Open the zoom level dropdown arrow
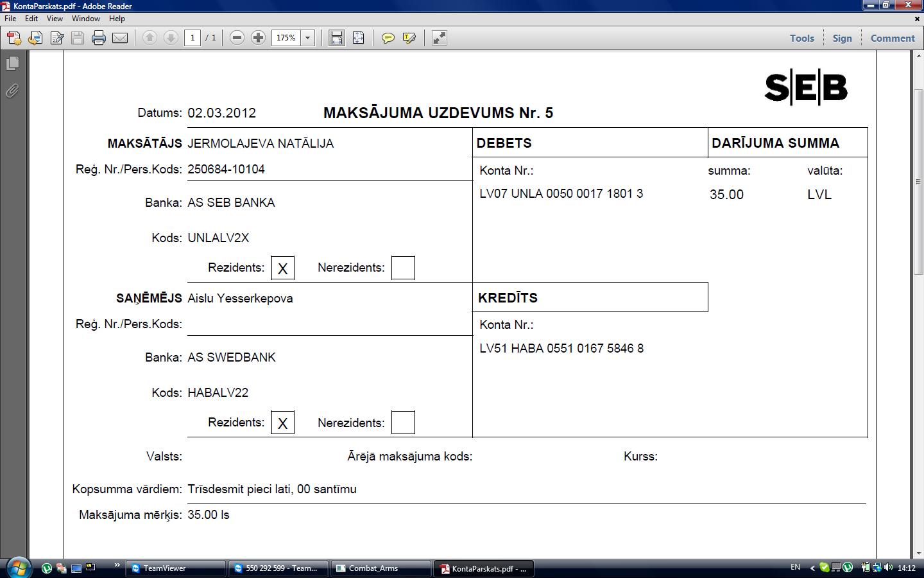 coord(307,38)
